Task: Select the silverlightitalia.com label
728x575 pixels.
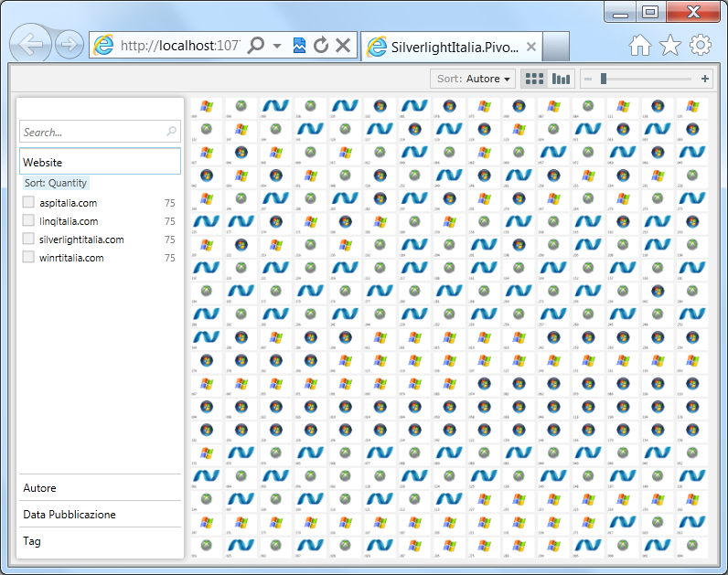Action: pyautogui.click(x=81, y=240)
